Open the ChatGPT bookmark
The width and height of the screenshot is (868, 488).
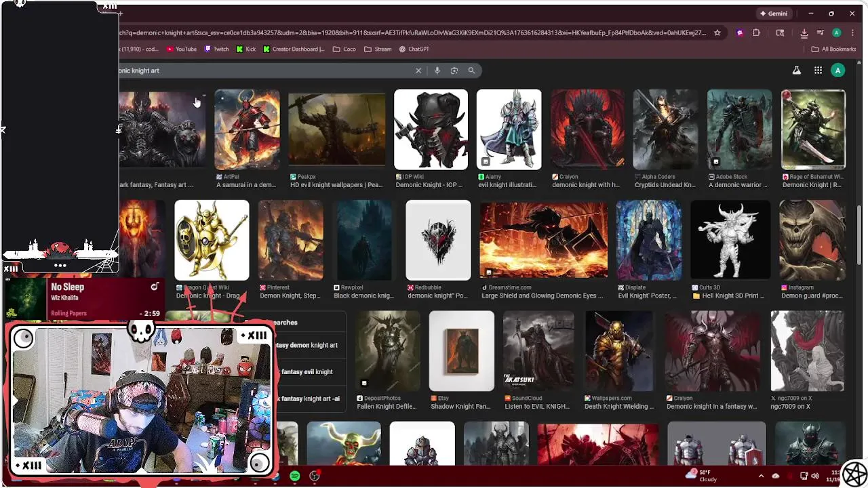414,49
